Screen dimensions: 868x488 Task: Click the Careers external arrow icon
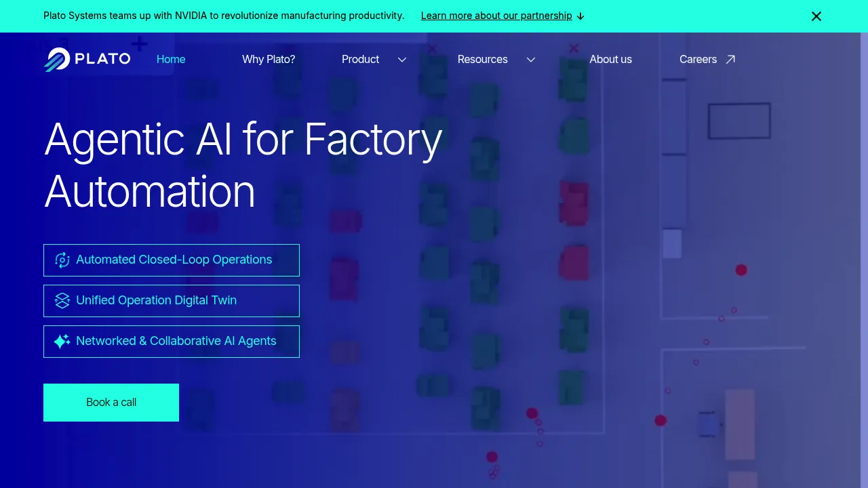pyautogui.click(x=730, y=60)
